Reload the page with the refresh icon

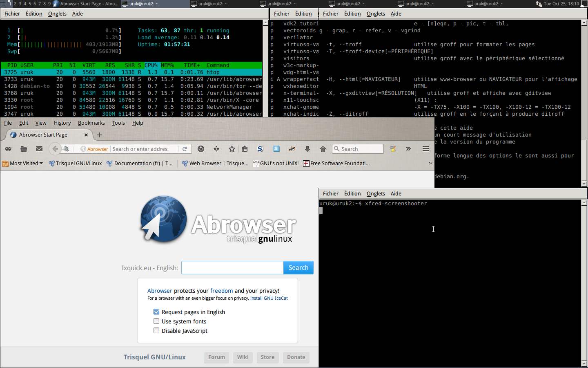point(185,149)
